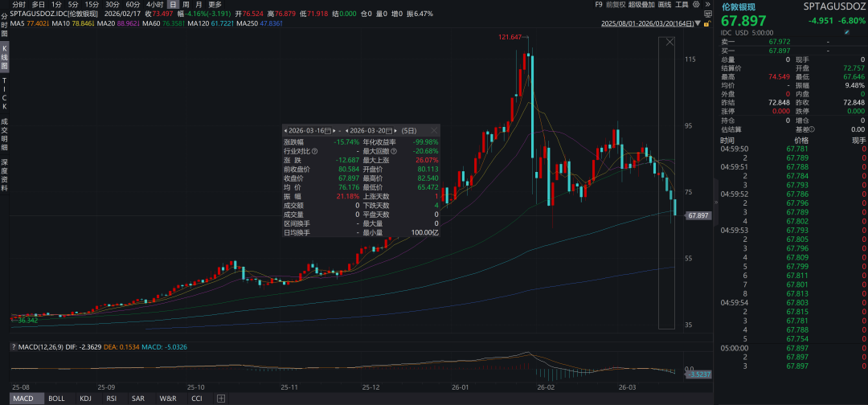
Task: Open the 超级叠加 overlay menu
Action: pyautogui.click(x=640, y=4)
